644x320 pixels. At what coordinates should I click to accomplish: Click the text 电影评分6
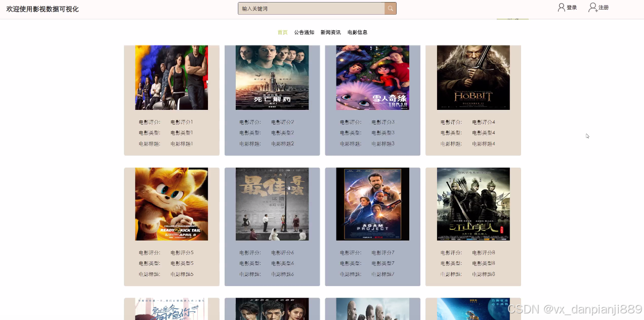coord(282,253)
